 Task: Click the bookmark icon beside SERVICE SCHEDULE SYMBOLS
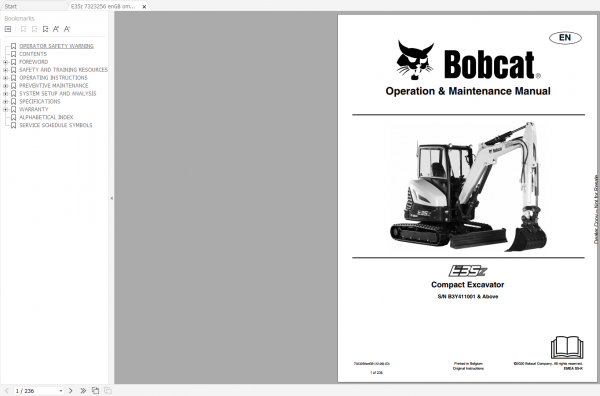click(13, 125)
